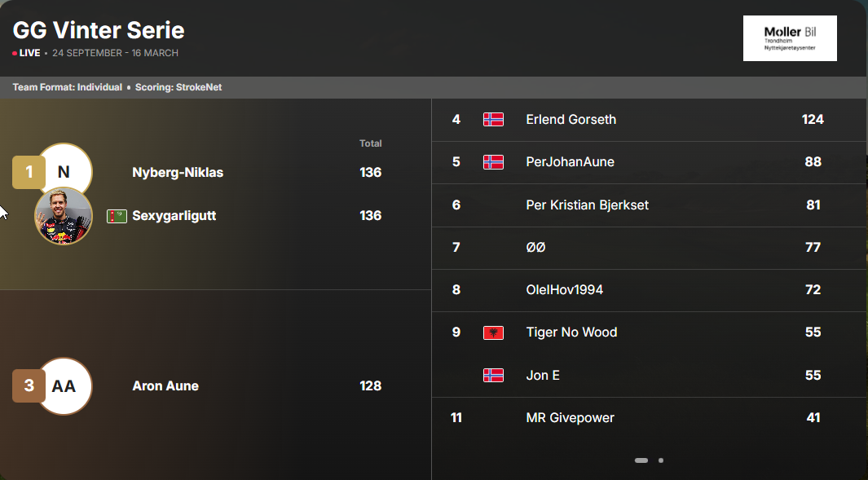Click the gold rank 1 badge
Viewport: 868px width, 480px height.
pyautogui.click(x=29, y=172)
